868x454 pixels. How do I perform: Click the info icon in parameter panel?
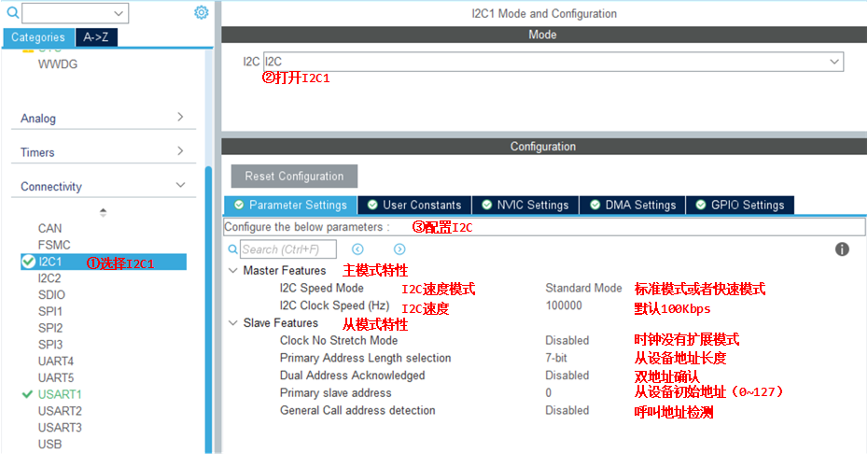click(x=842, y=249)
